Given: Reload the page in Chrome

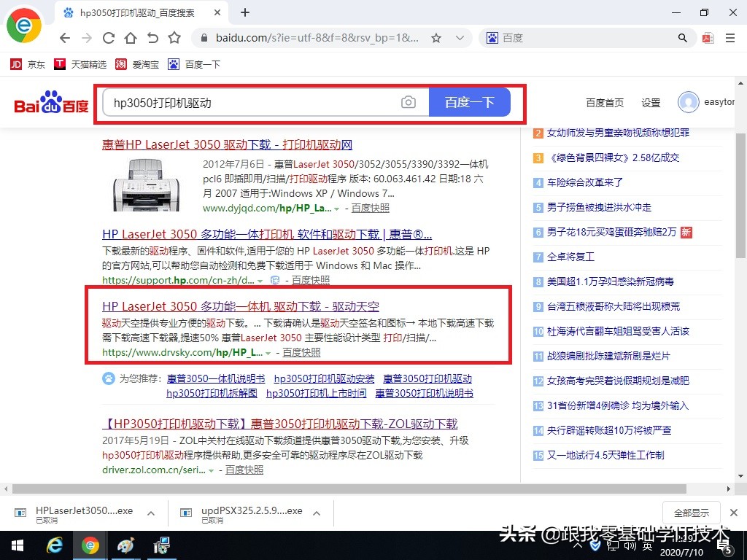Looking at the screenshot, I should tap(108, 38).
